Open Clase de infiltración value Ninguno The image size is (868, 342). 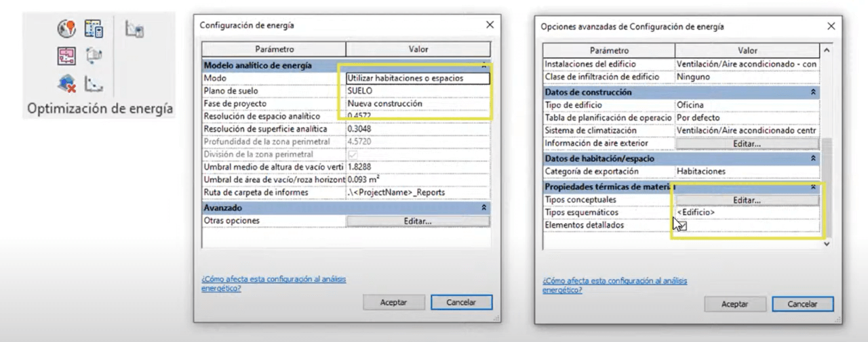click(747, 77)
